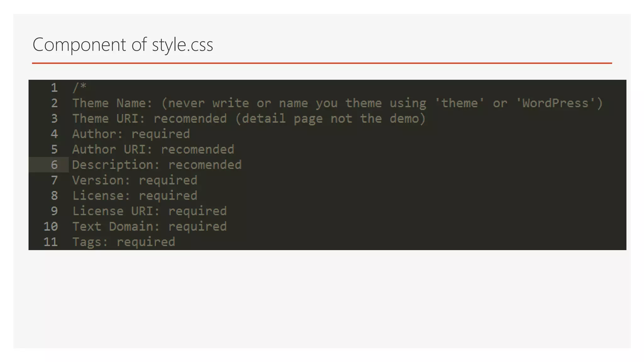Click the opening comment '/*' on line 1
The height and width of the screenshot is (362, 644).
click(79, 87)
